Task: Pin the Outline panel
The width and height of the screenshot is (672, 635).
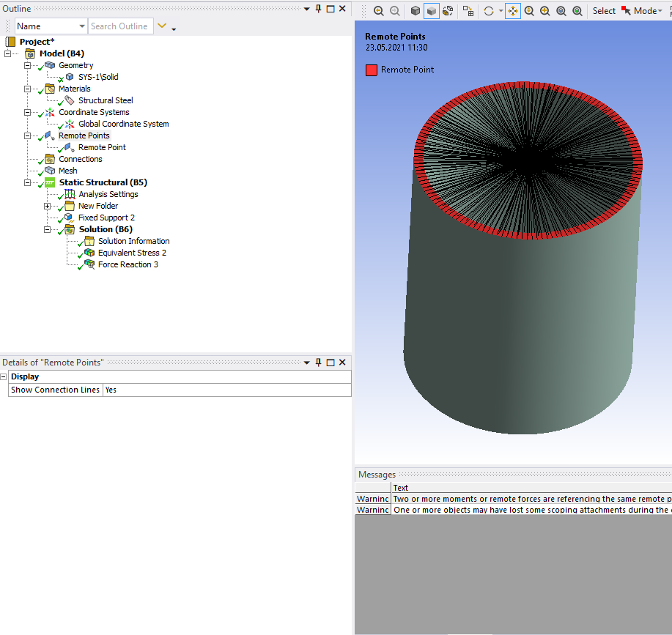Action: (x=318, y=9)
